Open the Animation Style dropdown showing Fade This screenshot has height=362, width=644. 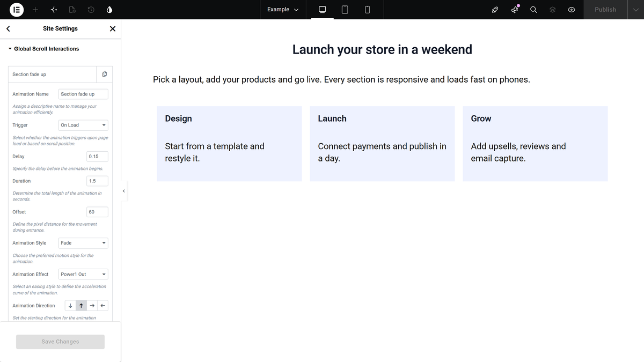83,243
